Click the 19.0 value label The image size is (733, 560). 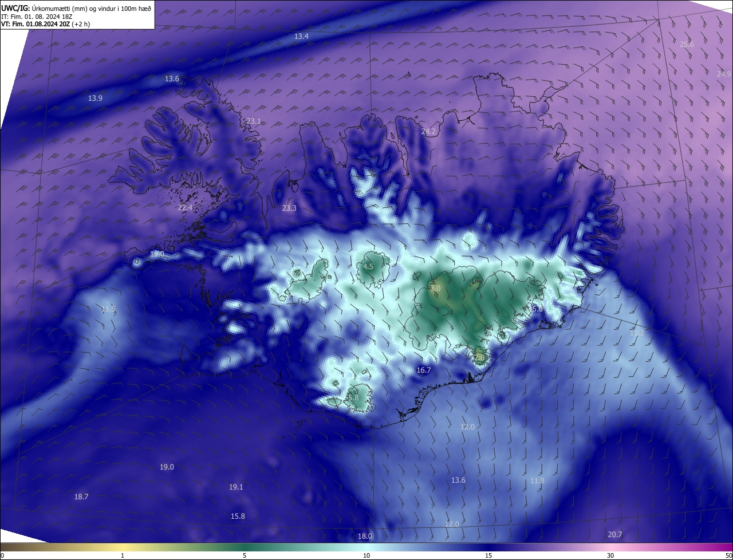pos(167,467)
